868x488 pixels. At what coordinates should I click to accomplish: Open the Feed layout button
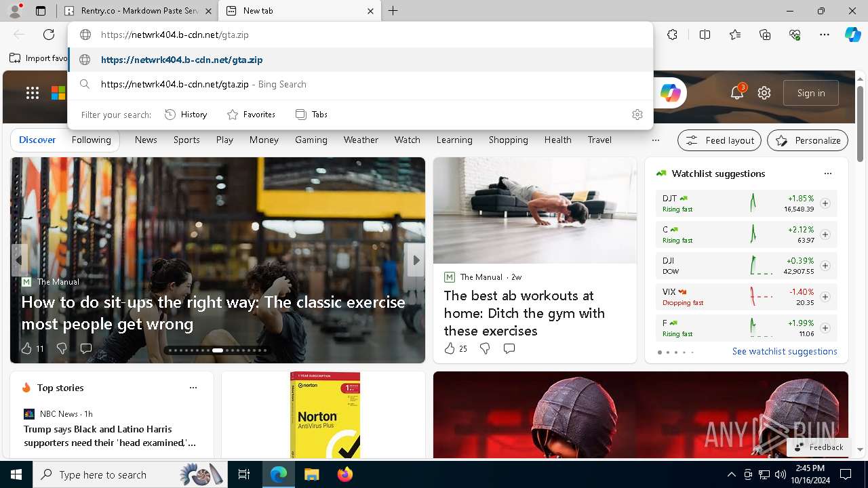click(719, 140)
